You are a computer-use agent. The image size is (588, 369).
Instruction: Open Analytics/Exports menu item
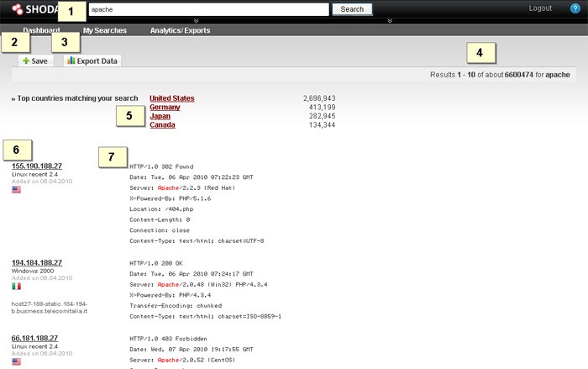coord(180,30)
